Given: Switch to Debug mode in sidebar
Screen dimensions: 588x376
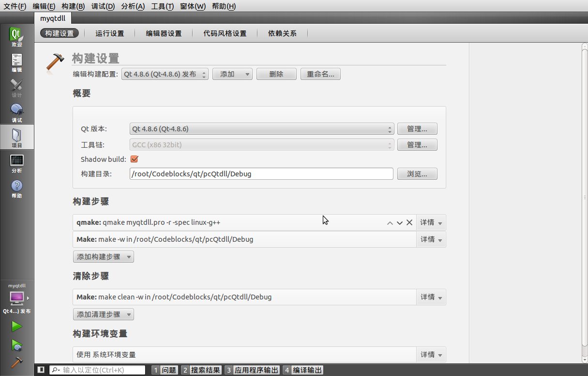Looking at the screenshot, I should tap(17, 113).
